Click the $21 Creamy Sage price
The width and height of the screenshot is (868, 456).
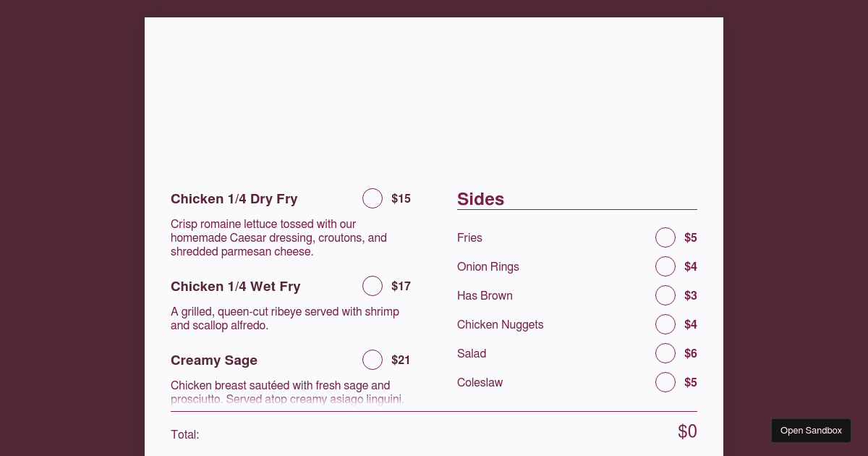pyautogui.click(x=401, y=360)
